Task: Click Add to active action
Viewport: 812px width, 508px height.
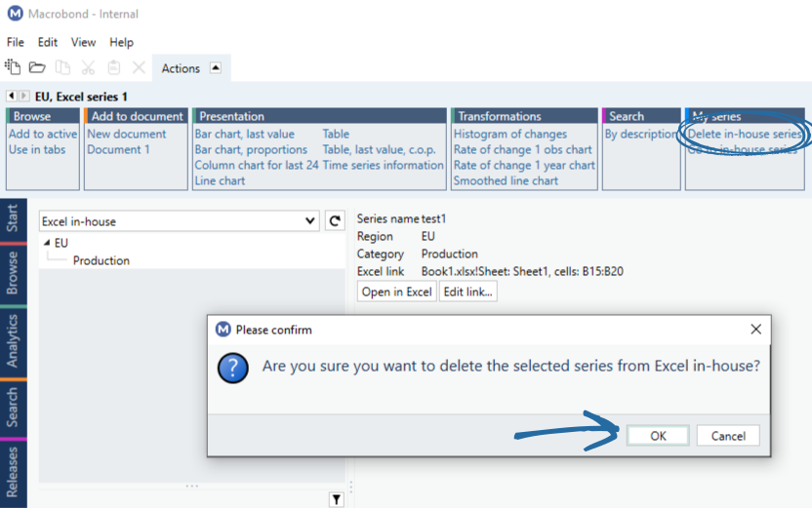Action: [x=43, y=134]
